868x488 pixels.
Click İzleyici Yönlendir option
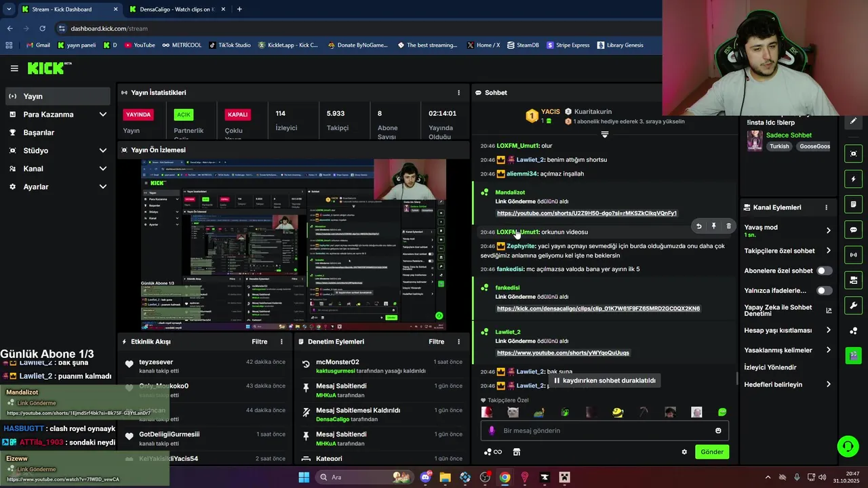coord(770,367)
